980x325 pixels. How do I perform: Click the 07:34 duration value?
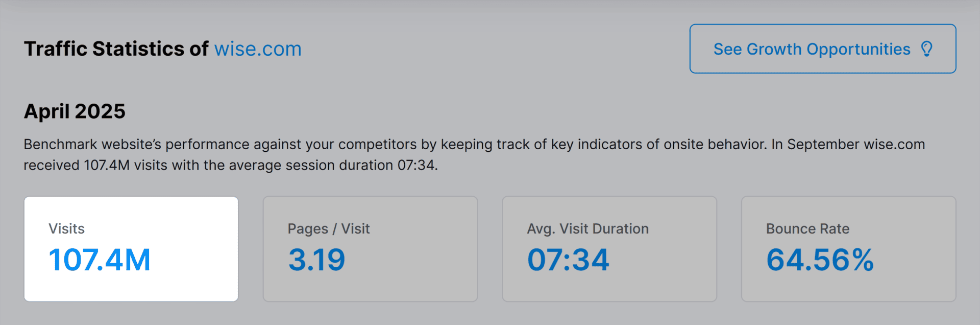(568, 260)
